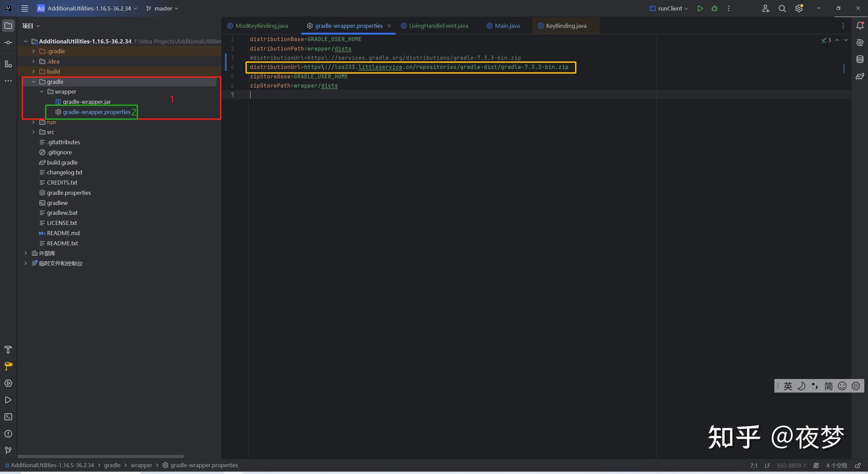Screen dimensions: 868x474
Task: Open the Gradle elephant tool window
Action: pyautogui.click(x=860, y=76)
